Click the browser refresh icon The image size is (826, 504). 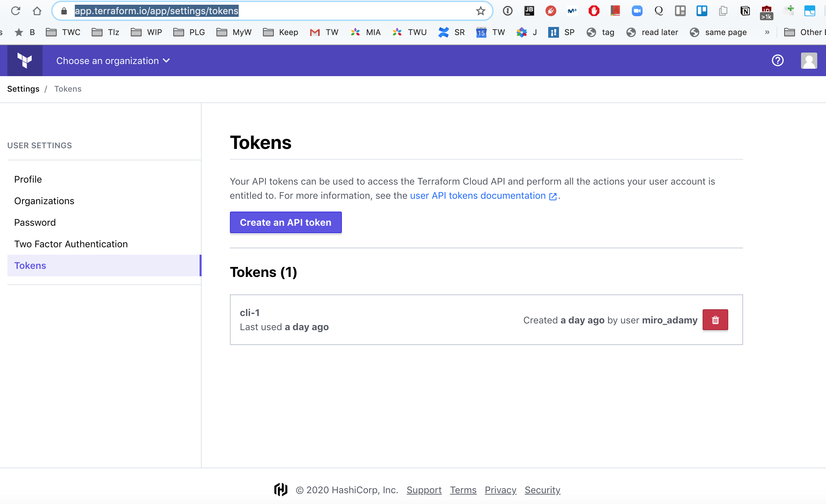[x=16, y=10]
